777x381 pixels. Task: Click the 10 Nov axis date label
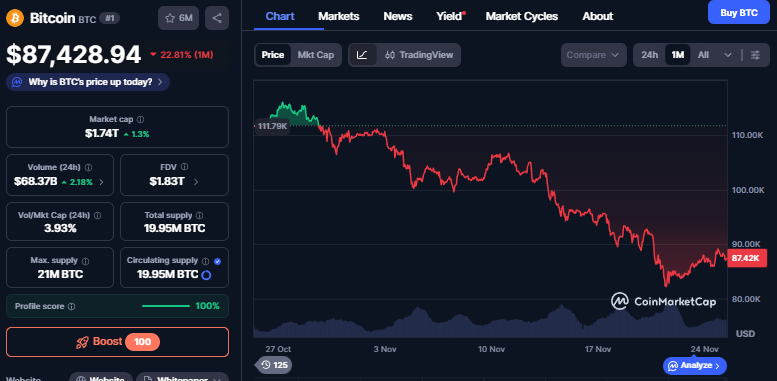491,349
